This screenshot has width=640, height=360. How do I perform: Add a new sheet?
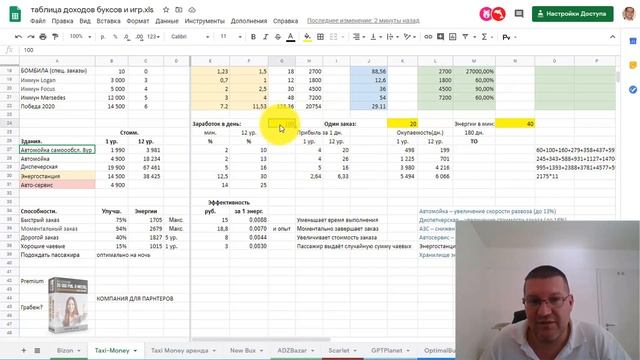point(24,350)
